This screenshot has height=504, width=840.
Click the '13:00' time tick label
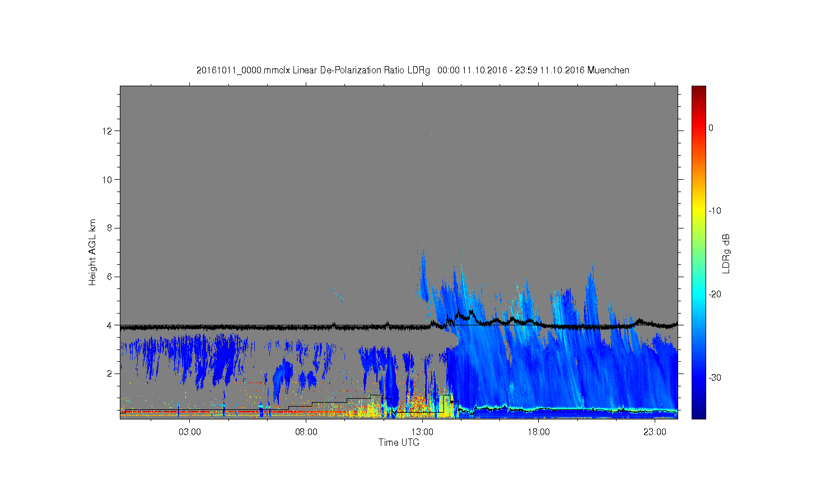pyautogui.click(x=422, y=432)
